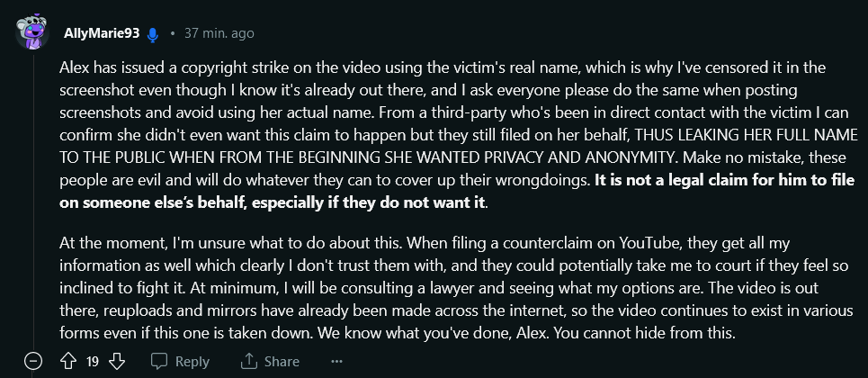This screenshot has height=378, width=868.
Task: Click the Share arrow icon
Action: 249,361
